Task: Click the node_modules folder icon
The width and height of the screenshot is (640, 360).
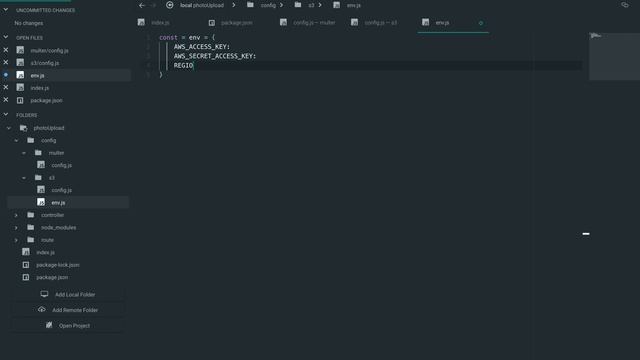Action: 31,227
